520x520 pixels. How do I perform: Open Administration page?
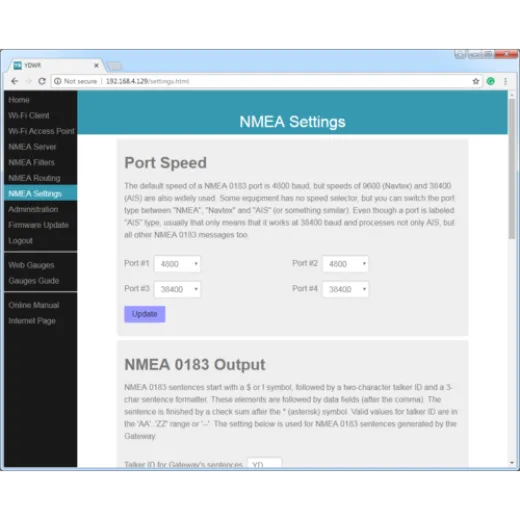[x=33, y=209]
